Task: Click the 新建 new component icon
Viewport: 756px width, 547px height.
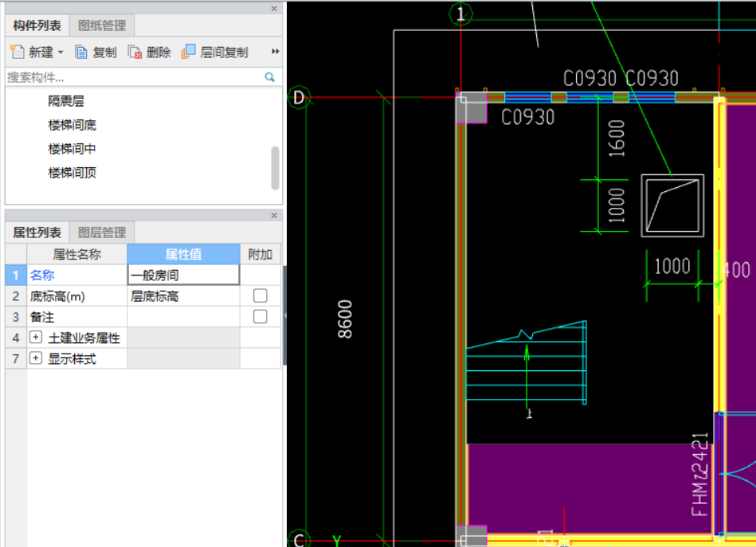Action: tap(18, 52)
